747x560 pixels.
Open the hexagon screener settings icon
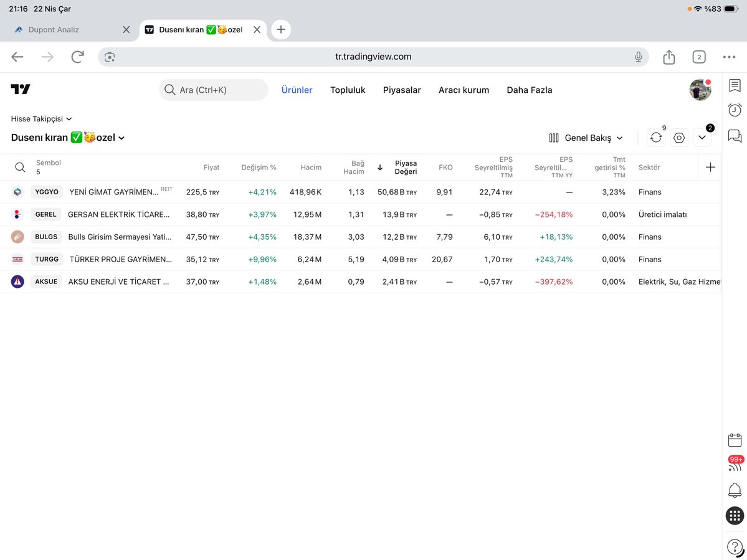point(679,138)
